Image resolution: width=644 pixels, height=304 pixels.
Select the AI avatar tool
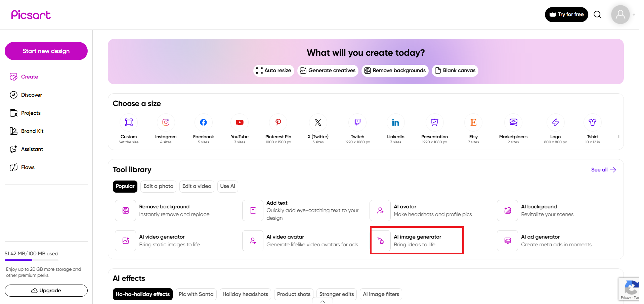pyautogui.click(x=405, y=210)
